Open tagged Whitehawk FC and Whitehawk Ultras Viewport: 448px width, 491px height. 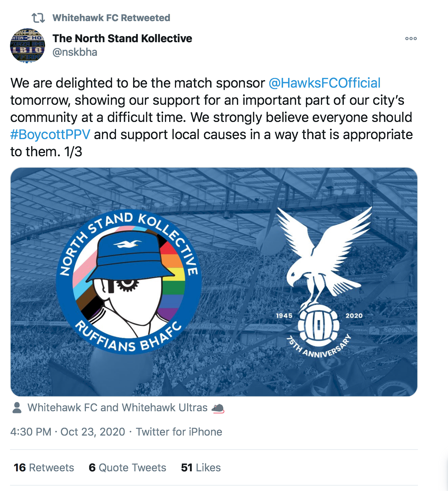pyautogui.click(x=117, y=408)
